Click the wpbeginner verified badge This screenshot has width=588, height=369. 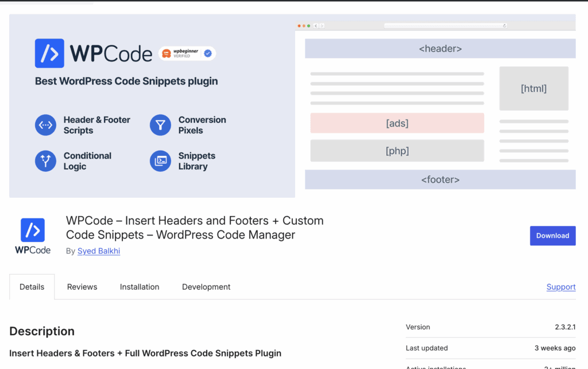(187, 53)
